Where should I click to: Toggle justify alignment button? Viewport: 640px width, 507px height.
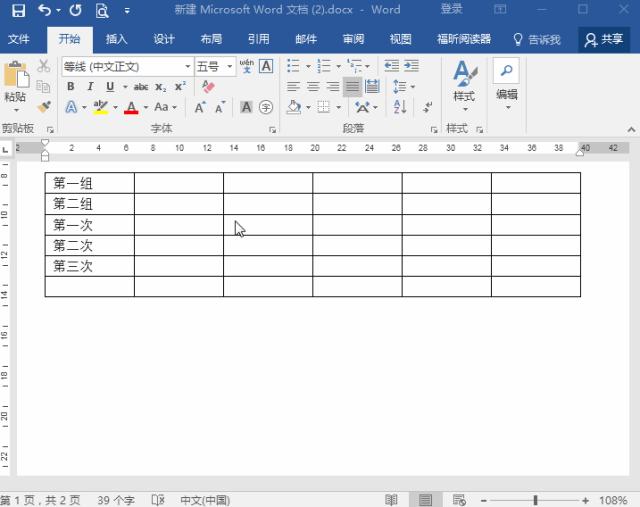tap(352, 87)
